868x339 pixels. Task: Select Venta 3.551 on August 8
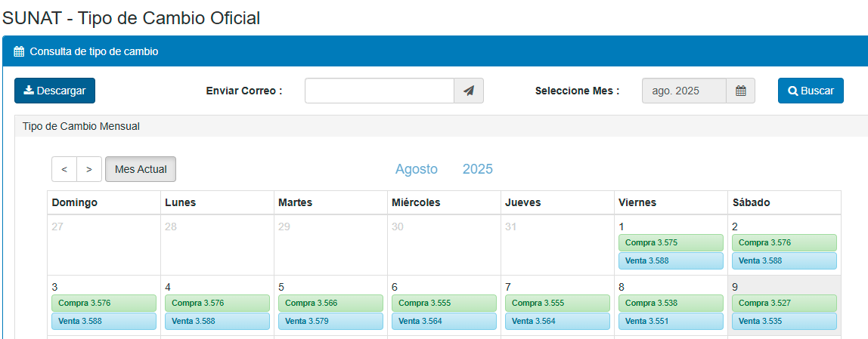click(x=671, y=321)
